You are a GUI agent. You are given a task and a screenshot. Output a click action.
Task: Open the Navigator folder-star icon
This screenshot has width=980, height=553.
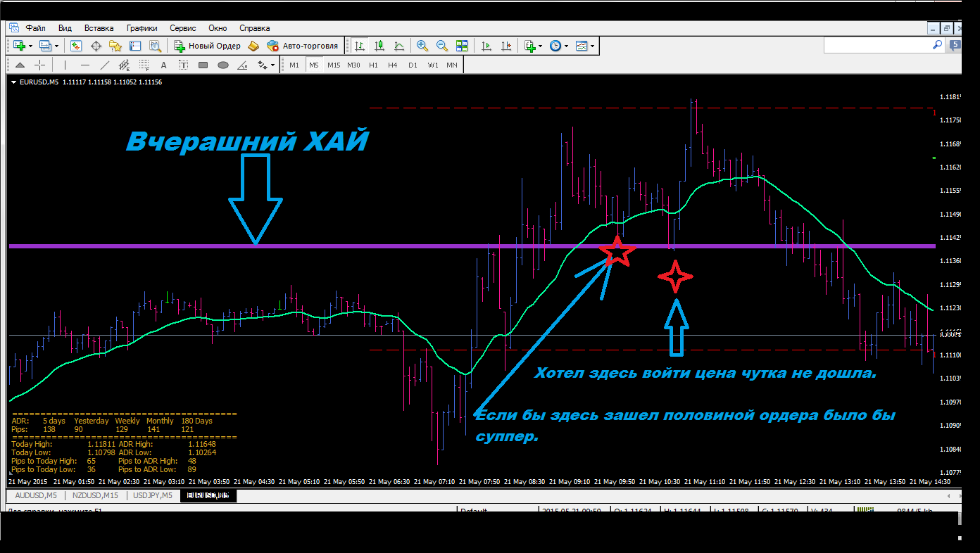(x=115, y=46)
